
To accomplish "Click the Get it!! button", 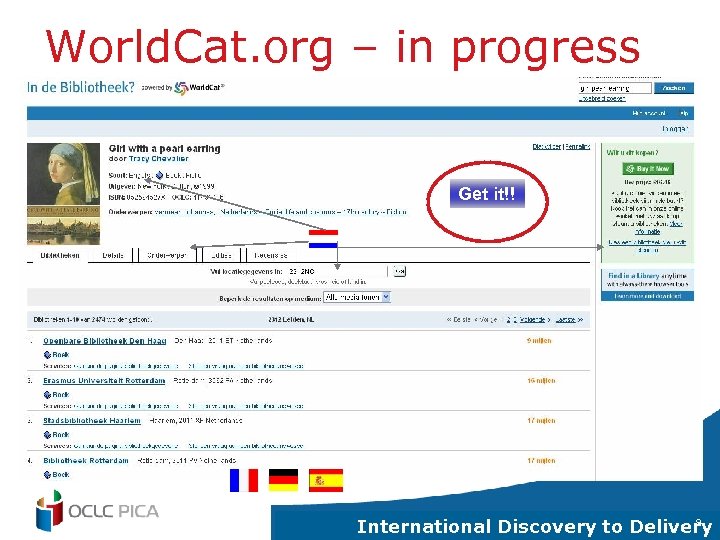I will [x=487, y=193].
